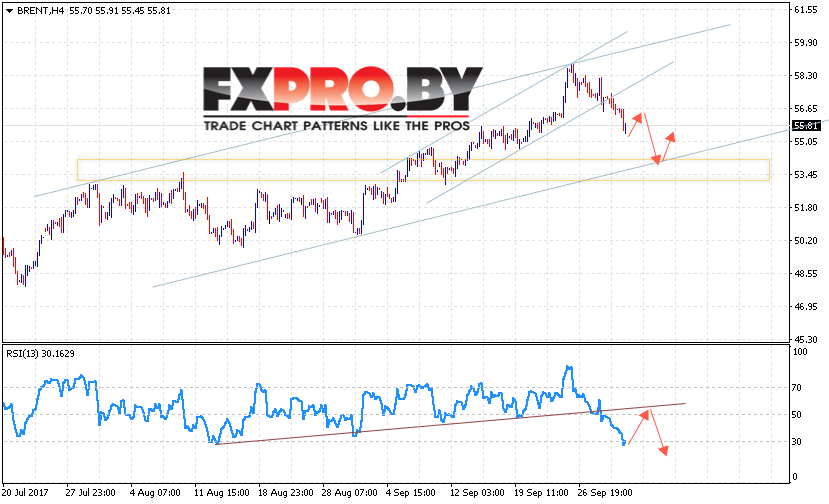Viewport: 829px width, 504px height.
Task: Select the 55.05 price axis value
Action: point(806,142)
